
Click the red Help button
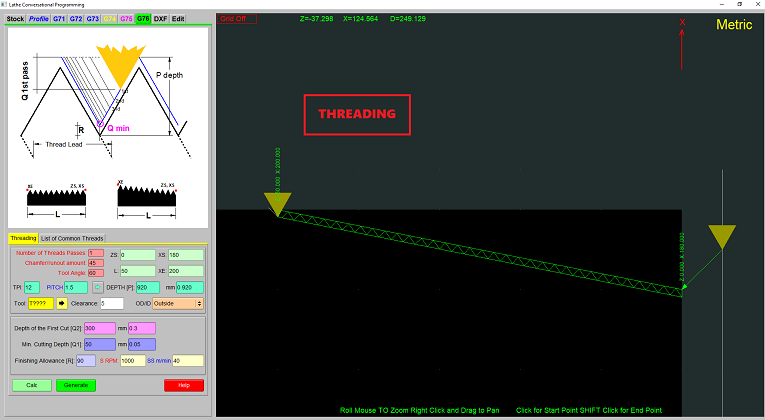(183, 385)
